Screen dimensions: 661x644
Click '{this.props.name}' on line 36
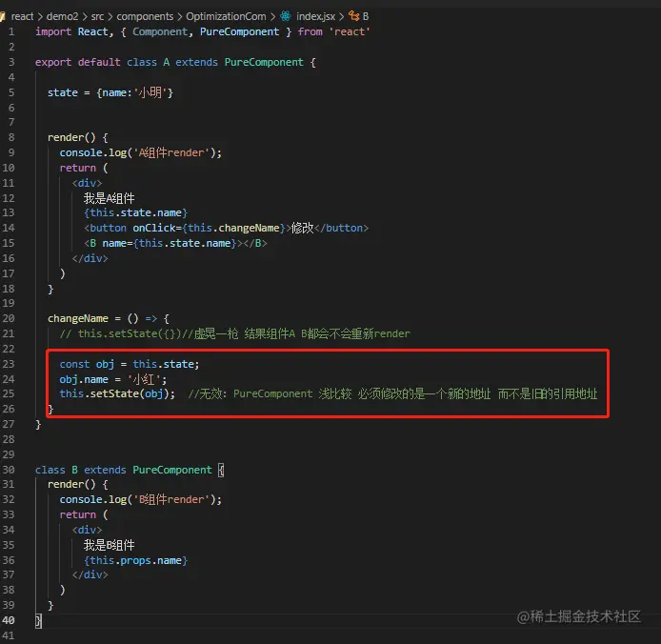tap(135, 559)
